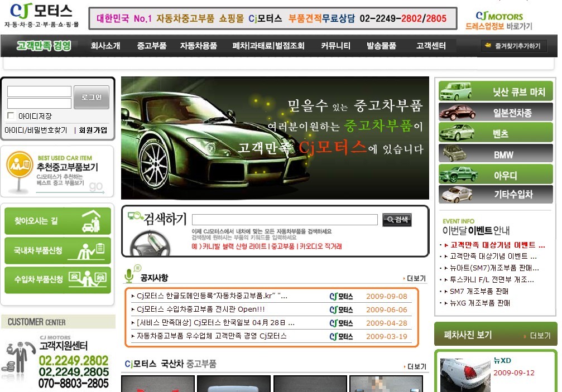Image resolution: width=562 pixels, height=392 pixels.
Task: Click the go link in 추천중고부품보기 banner
Action: [95, 186]
